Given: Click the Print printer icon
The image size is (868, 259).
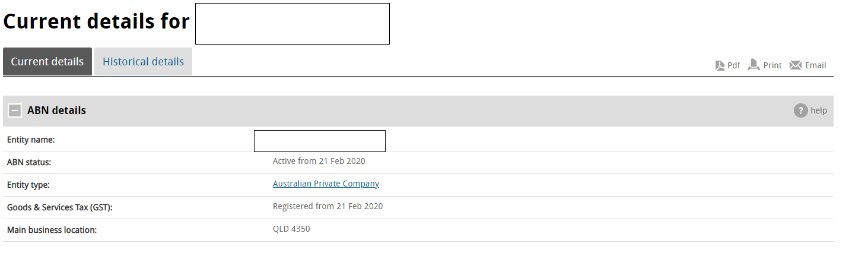Looking at the screenshot, I should [x=753, y=65].
